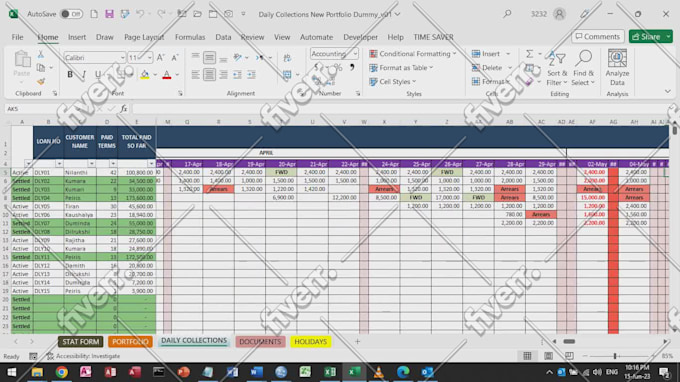680x382 pixels.
Task: Open the STAT FORM sheet tab
Action: 81,342
